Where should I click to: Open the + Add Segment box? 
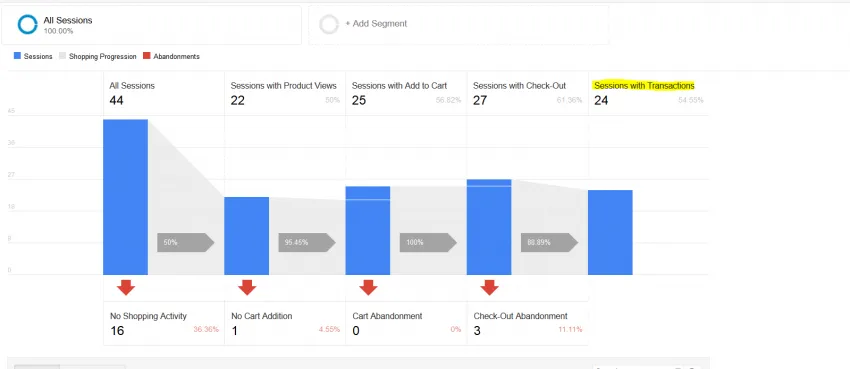click(x=459, y=25)
